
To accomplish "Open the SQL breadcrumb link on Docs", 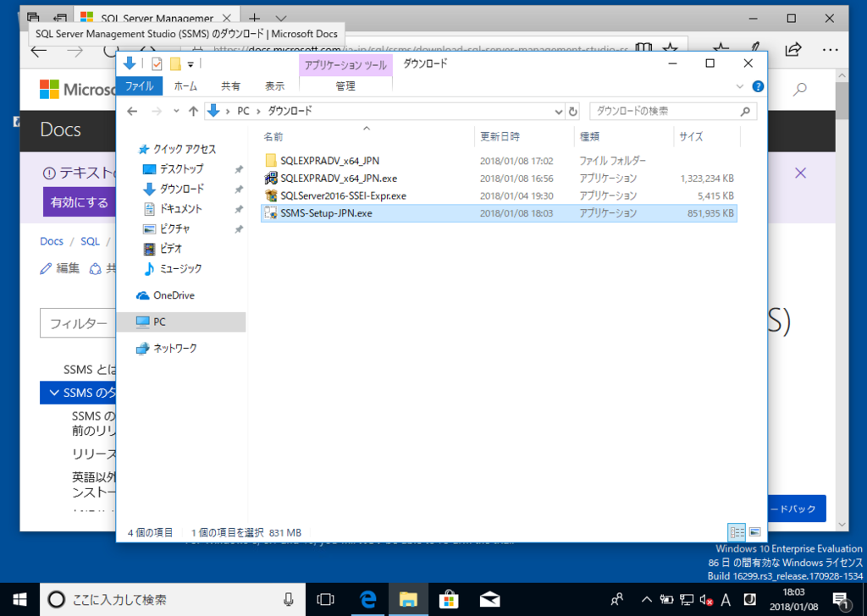I will [x=89, y=241].
